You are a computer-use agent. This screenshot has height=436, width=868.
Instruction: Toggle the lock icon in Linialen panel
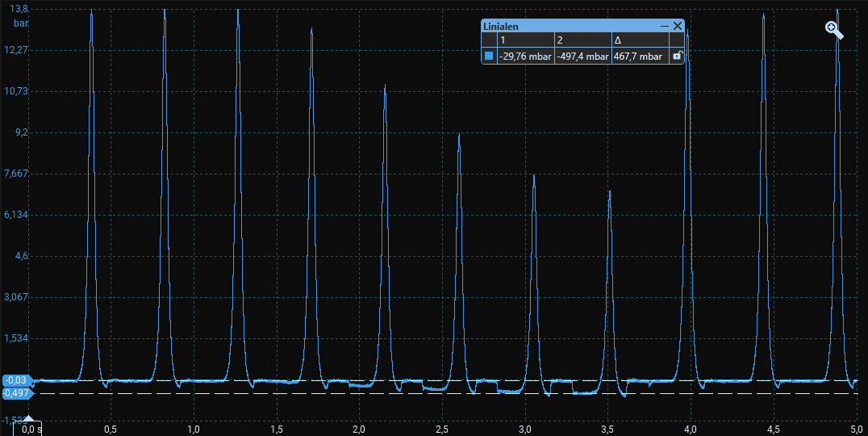pos(678,56)
